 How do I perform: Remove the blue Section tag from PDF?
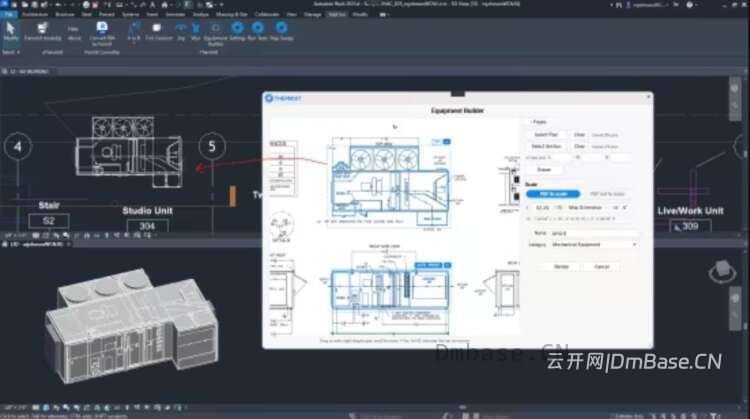447,265
